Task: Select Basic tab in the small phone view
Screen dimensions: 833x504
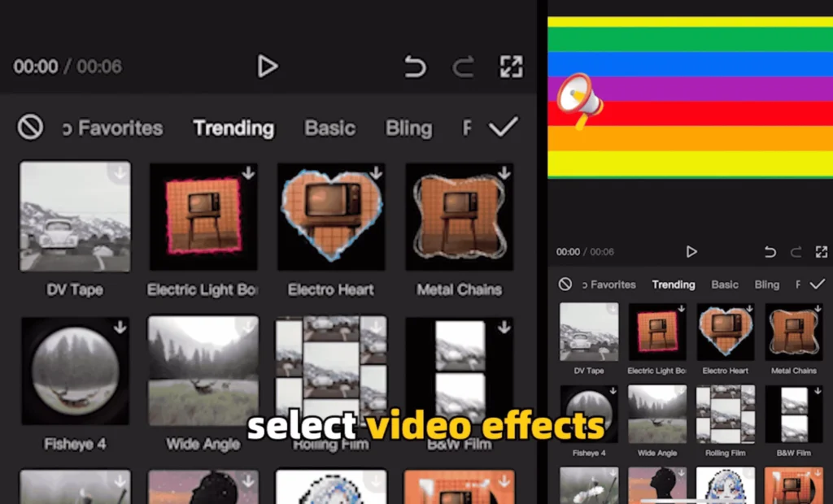Action: [x=725, y=285]
